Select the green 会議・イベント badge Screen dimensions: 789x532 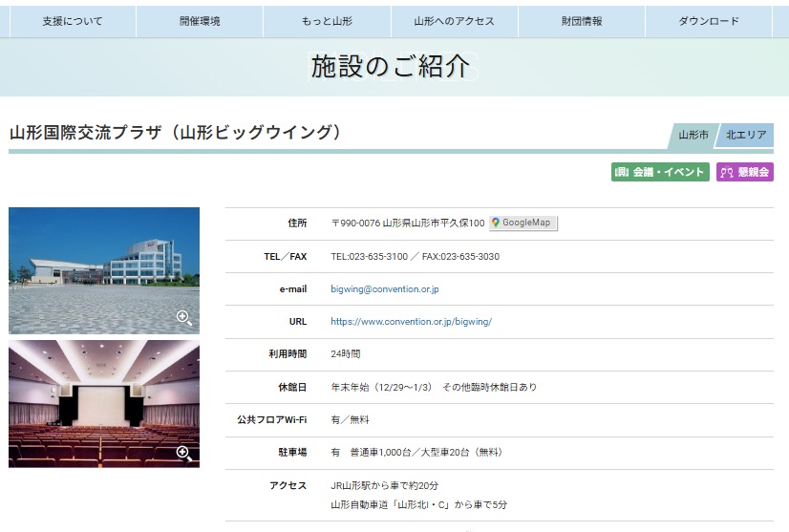click(660, 172)
